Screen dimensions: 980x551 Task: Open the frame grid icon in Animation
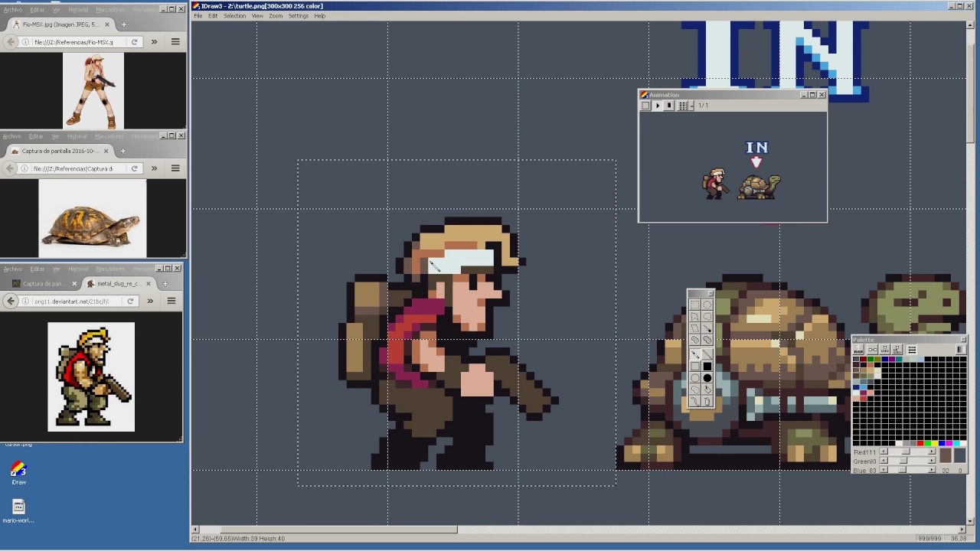pyautogui.click(x=683, y=106)
